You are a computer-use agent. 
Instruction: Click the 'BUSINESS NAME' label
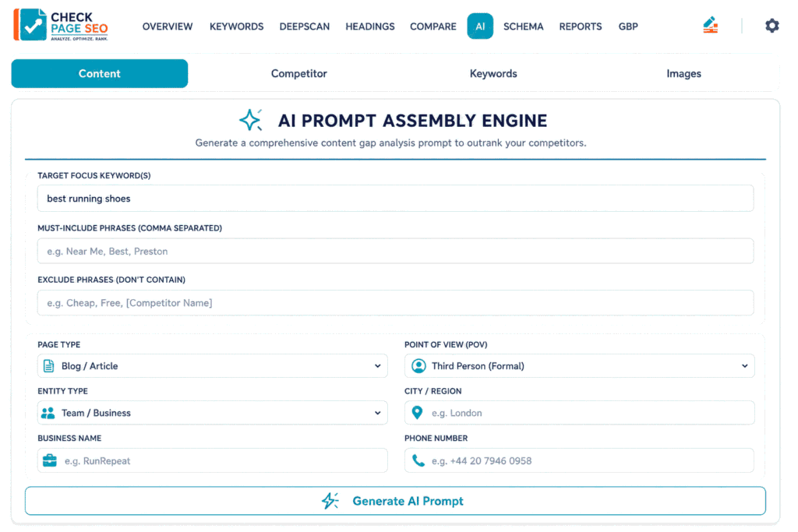(69, 438)
